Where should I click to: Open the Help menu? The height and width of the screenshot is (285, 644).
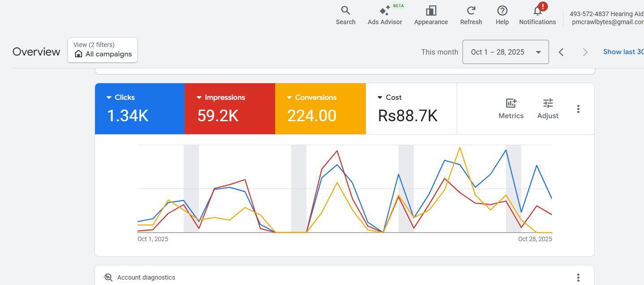point(502,15)
